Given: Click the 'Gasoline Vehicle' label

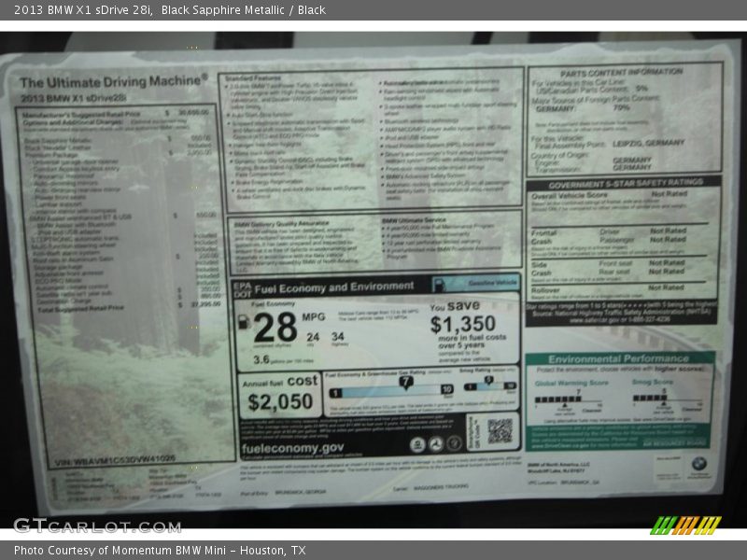Looking at the screenshot, I should coord(493,283).
